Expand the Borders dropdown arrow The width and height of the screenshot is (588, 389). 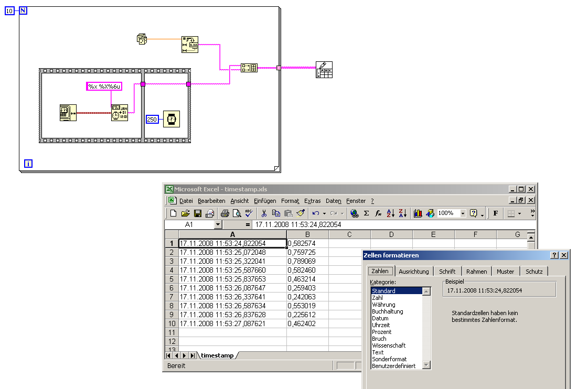(519, 213)
